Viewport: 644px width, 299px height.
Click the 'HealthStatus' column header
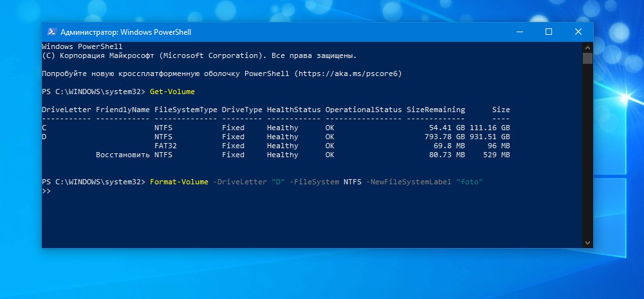point(293,110)
